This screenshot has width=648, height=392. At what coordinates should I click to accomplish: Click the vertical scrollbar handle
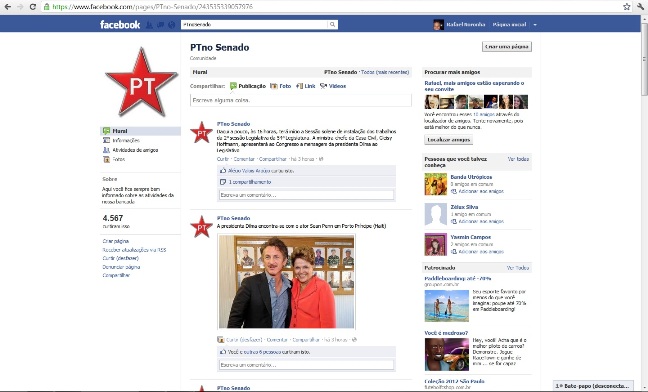(644, 58)
